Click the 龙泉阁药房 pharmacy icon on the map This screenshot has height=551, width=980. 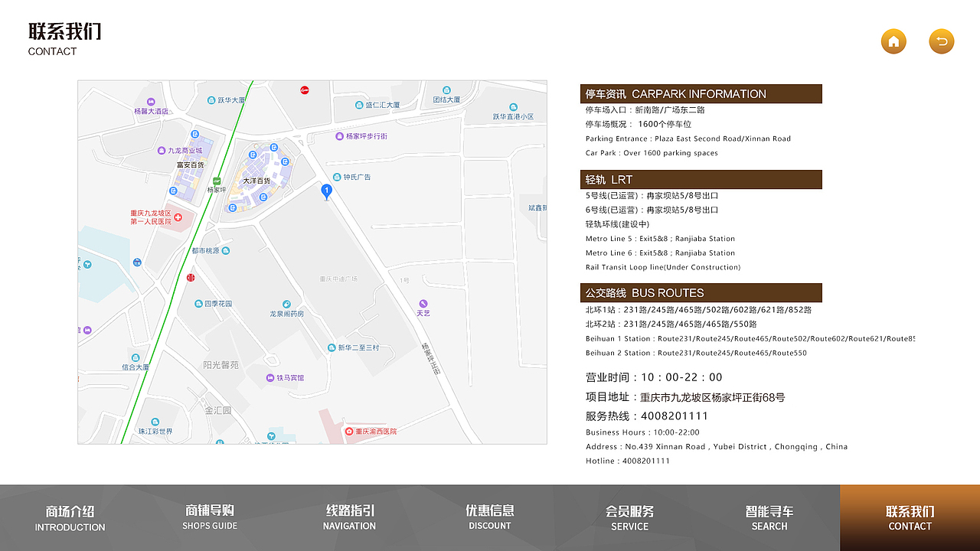coord(287,303)
